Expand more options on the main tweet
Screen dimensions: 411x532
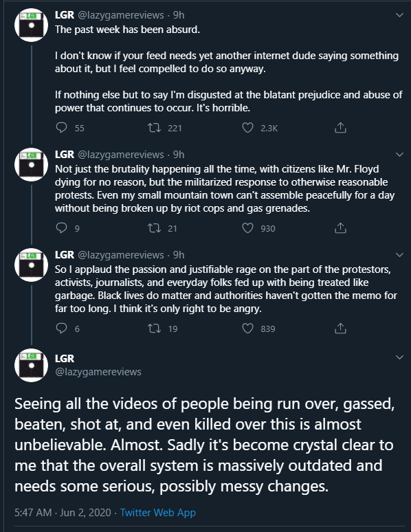[400, 357]
